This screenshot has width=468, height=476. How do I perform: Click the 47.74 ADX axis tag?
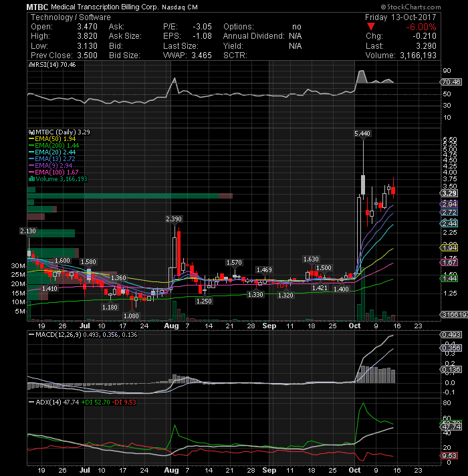(x=451, y=427)
